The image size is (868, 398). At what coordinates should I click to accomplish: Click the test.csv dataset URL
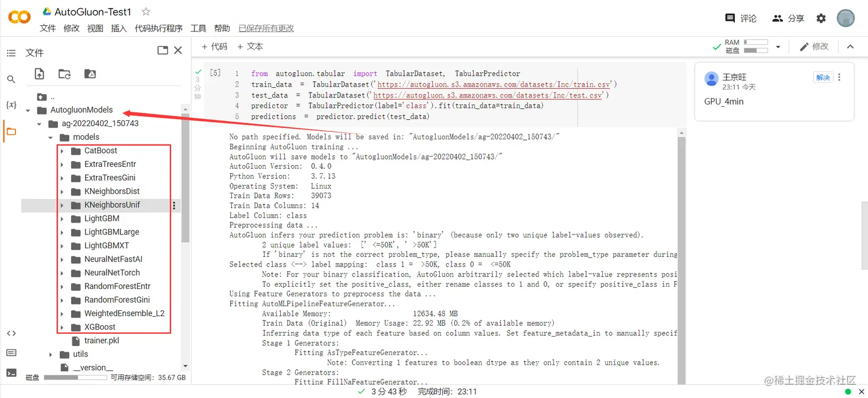pos(488,95)
